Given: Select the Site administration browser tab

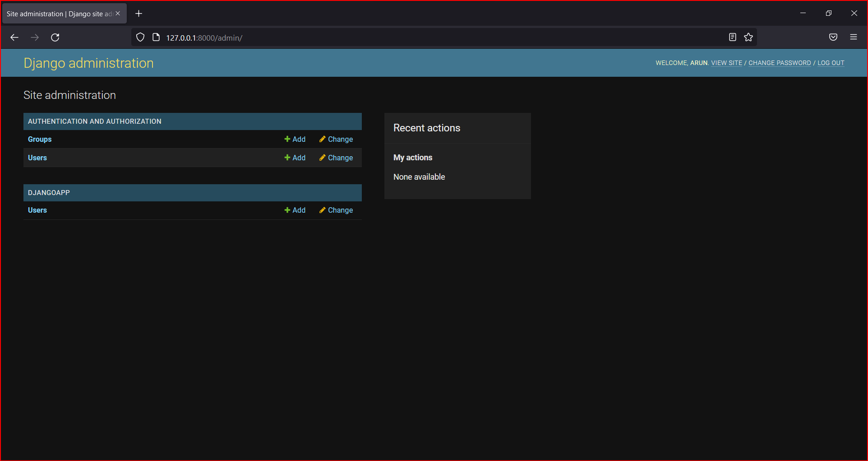Looking at the screenshot, I should pos(64,14).
